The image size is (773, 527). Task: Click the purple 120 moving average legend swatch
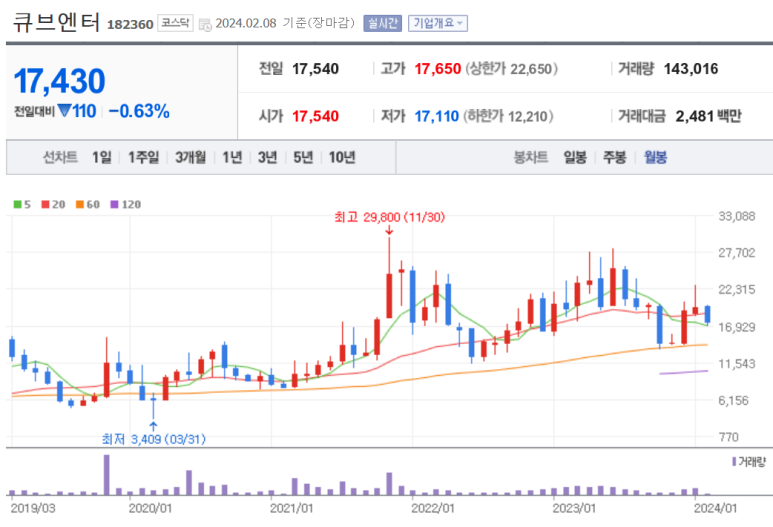(x=114, y=204)
